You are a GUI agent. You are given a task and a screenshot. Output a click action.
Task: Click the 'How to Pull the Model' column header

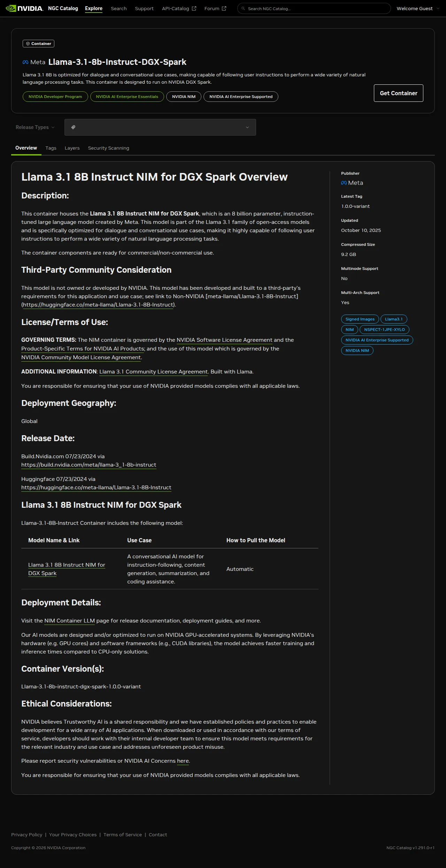point(256,540)
